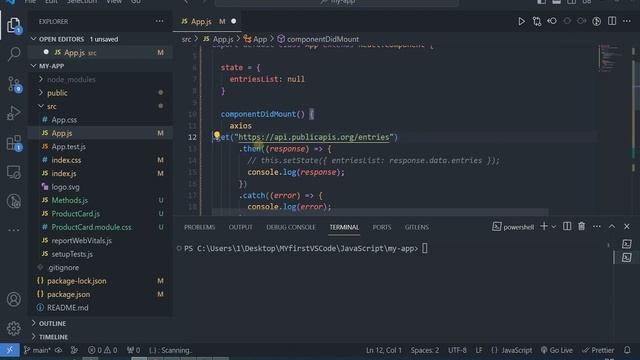
Task: Show additional activity bar views ellipsis
Action: point(14,230)
